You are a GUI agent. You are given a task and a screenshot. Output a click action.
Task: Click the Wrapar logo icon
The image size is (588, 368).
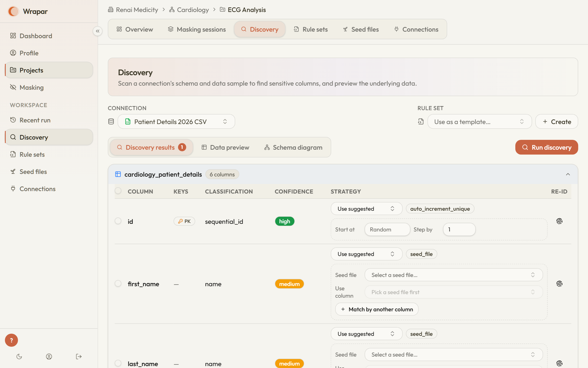13,11
